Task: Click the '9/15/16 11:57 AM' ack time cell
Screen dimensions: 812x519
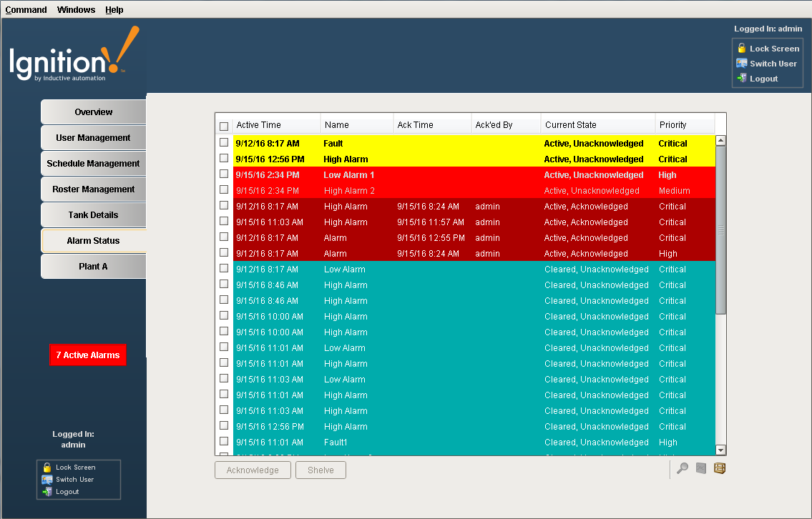Action: [431, 222]
